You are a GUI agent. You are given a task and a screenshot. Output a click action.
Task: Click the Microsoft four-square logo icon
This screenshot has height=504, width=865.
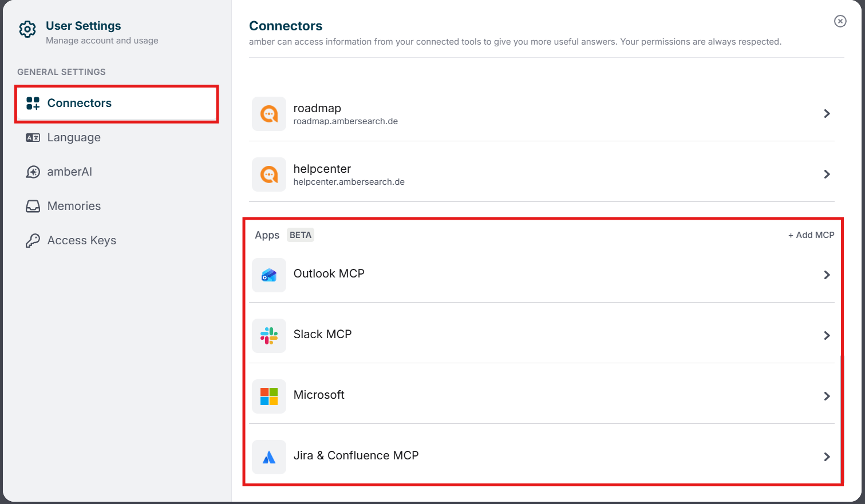[269, 396]
